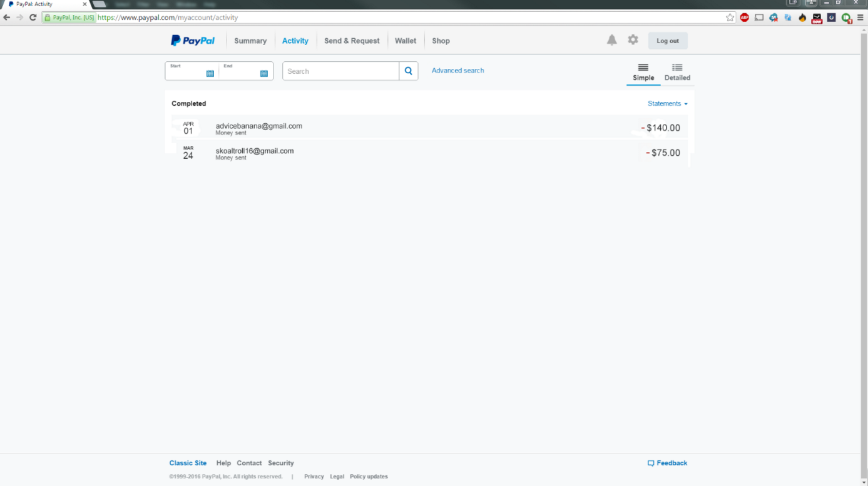The image size is (868, 486).
Task: Switch to Detailed activity view
Action: [677, 72]
